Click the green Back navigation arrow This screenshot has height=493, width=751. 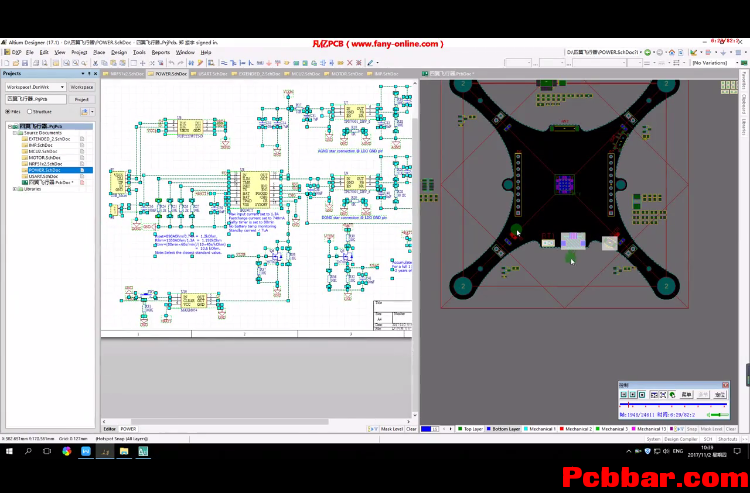648,52
